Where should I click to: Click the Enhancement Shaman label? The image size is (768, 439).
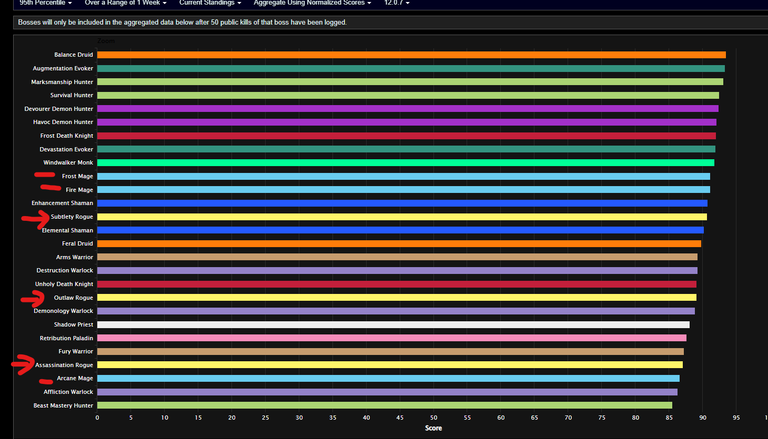(62, 203)
